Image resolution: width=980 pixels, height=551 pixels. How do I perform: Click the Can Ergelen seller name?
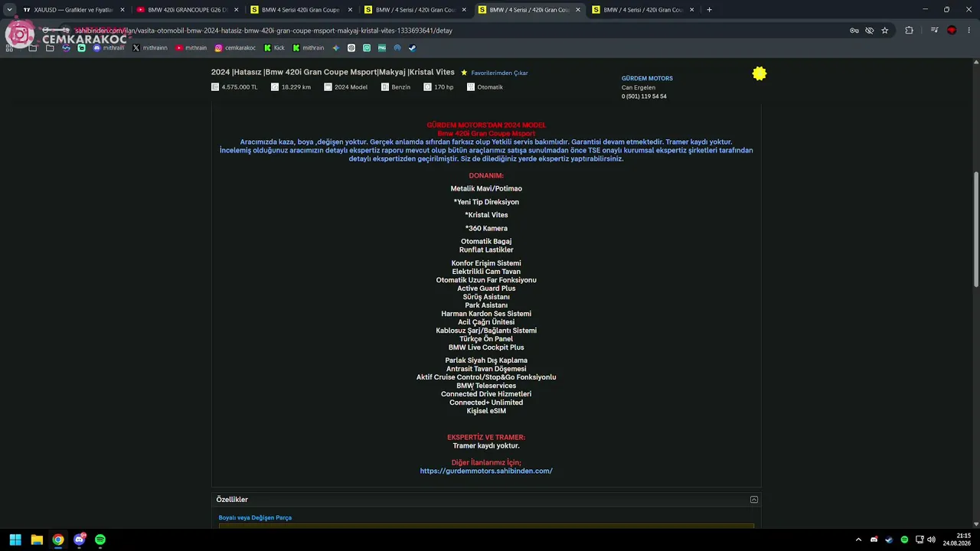tap(639, 87)
